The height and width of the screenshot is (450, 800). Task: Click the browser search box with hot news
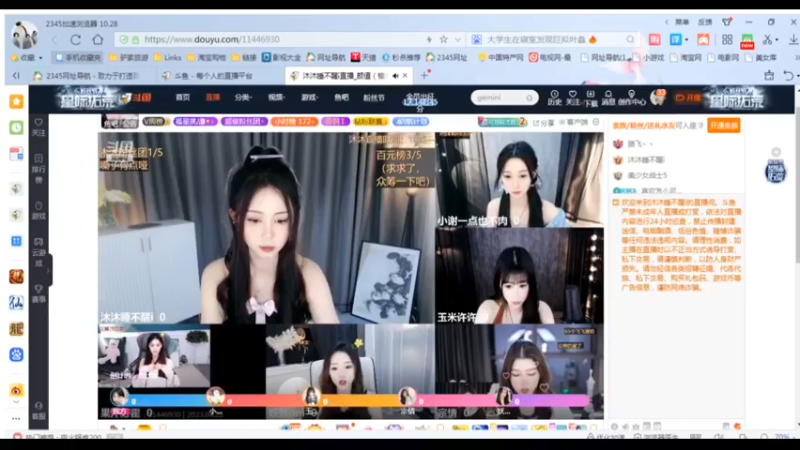pos(553,39)
